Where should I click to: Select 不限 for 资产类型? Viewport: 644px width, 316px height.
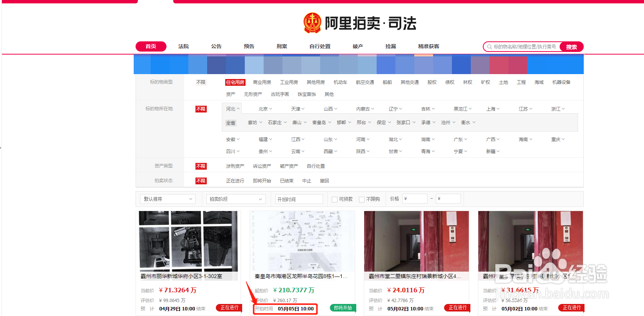[201, 166]
